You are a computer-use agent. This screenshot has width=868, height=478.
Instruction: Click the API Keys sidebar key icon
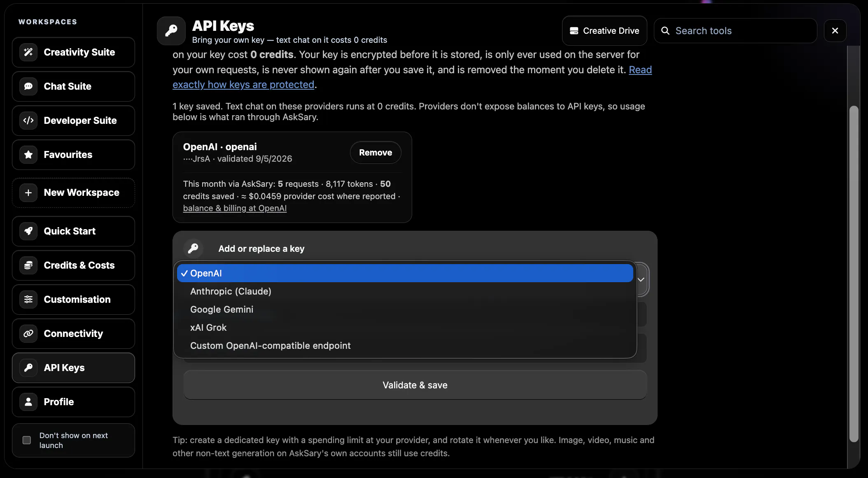click(28, 368)
